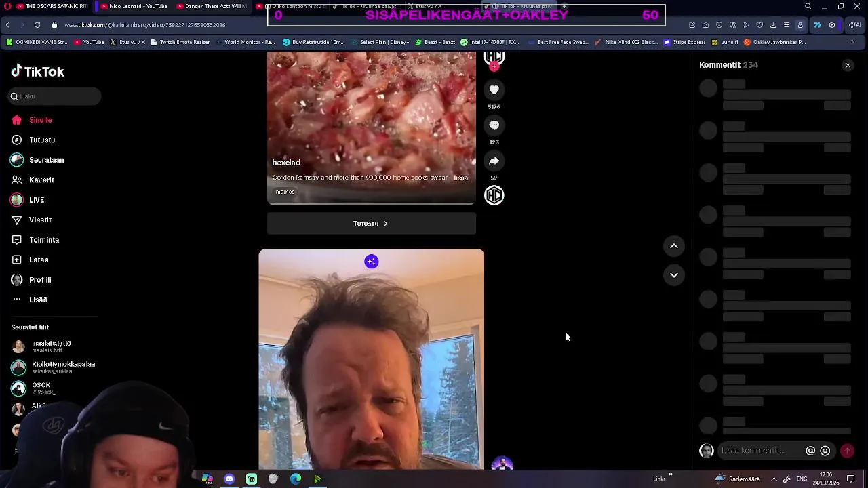The image size is (868, 488).
Task: Open the Etusivu / X bookmark
Action: pos(127,42)
